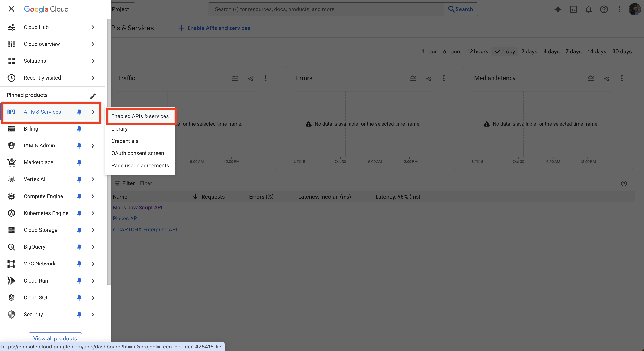Image resolution: width=644 pixels, height=351 pixels.
Task: Expand the Recently visited submenu
Action: (x=93, y=78)
